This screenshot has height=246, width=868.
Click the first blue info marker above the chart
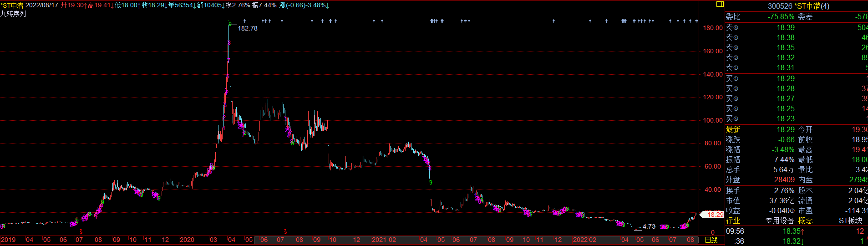pos(245,21)
